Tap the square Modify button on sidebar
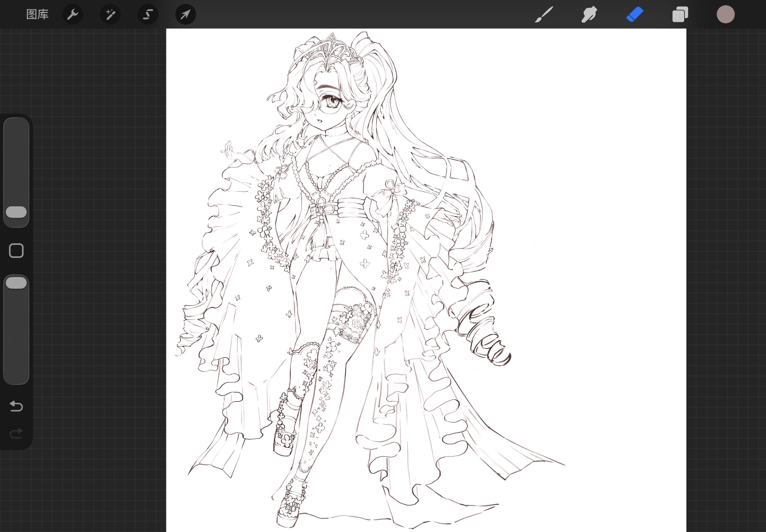 tap(16, 251)
